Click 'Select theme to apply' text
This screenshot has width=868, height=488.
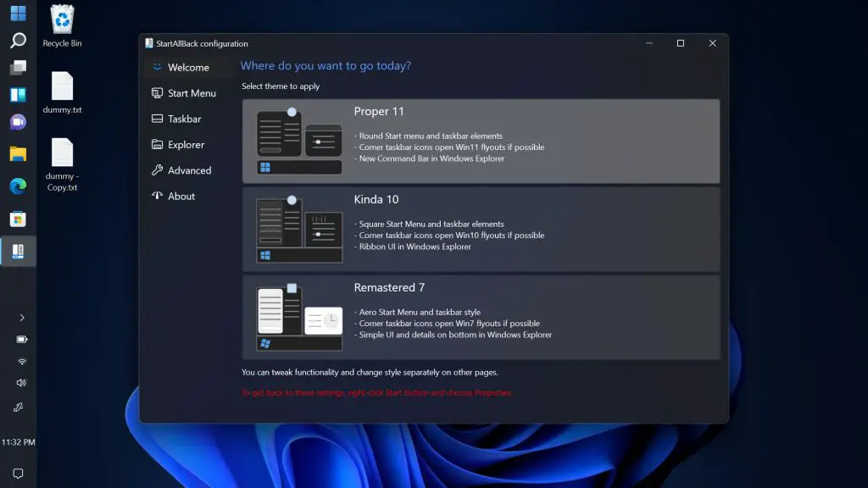coord(281,86)
